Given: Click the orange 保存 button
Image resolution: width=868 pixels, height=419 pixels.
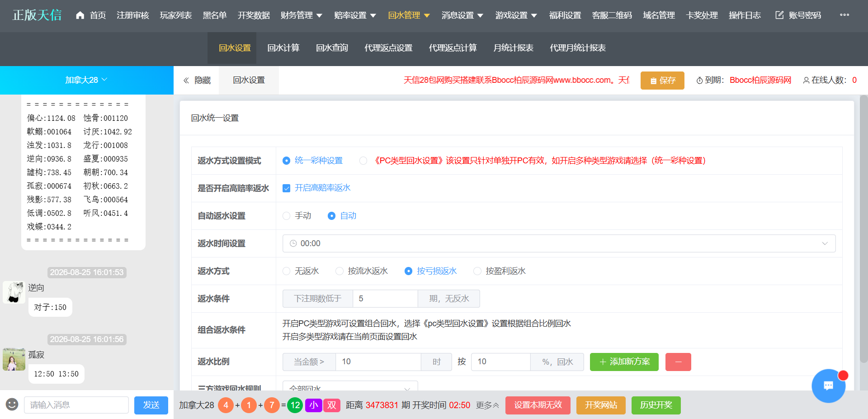Looking at the screenshot, I should (x=662, y=81).
